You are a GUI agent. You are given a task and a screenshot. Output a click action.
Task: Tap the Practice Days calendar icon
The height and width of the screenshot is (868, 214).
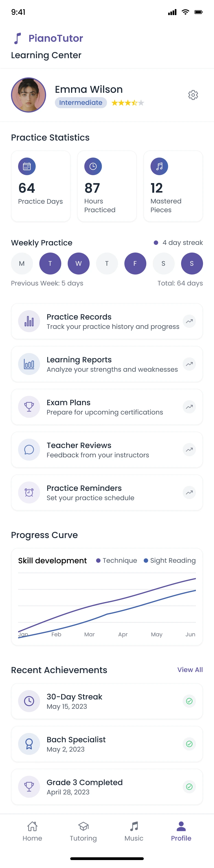click(27, 166)
